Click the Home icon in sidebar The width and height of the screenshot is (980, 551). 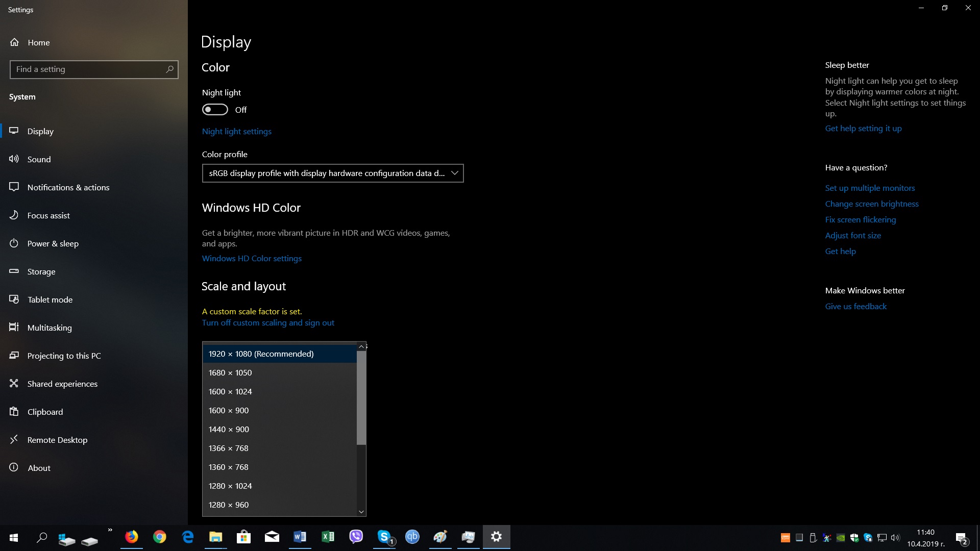14,42
